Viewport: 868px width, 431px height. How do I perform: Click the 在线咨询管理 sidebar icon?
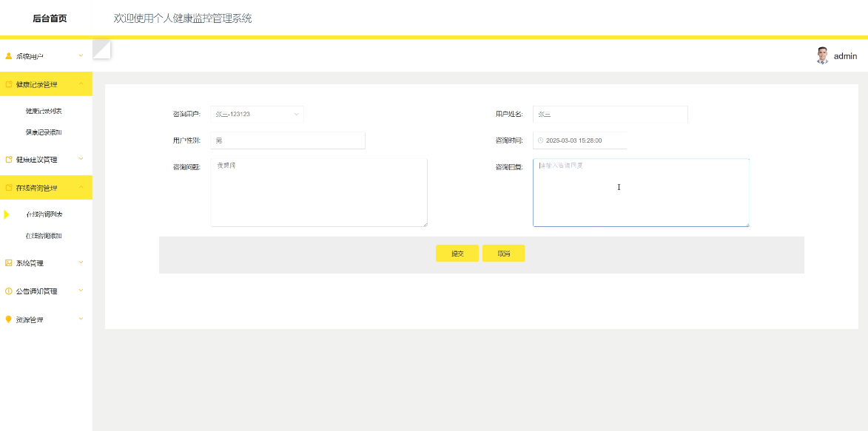tap(8, 187)
